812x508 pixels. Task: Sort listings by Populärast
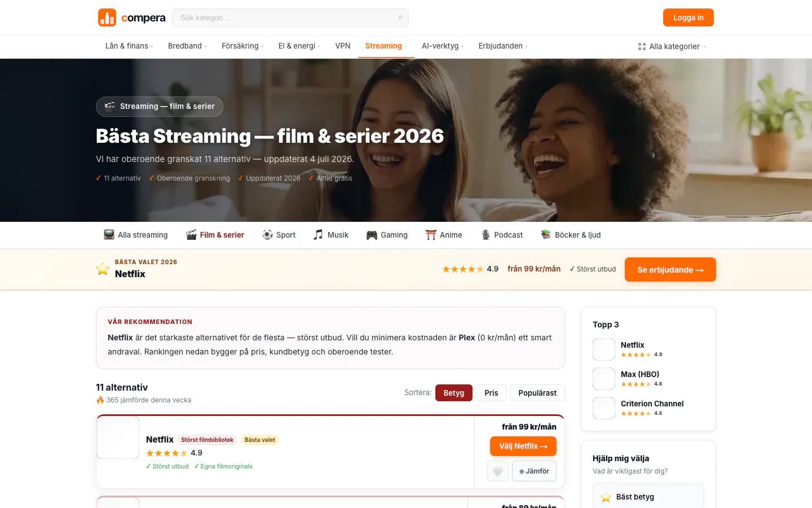(x=537, y=393)
